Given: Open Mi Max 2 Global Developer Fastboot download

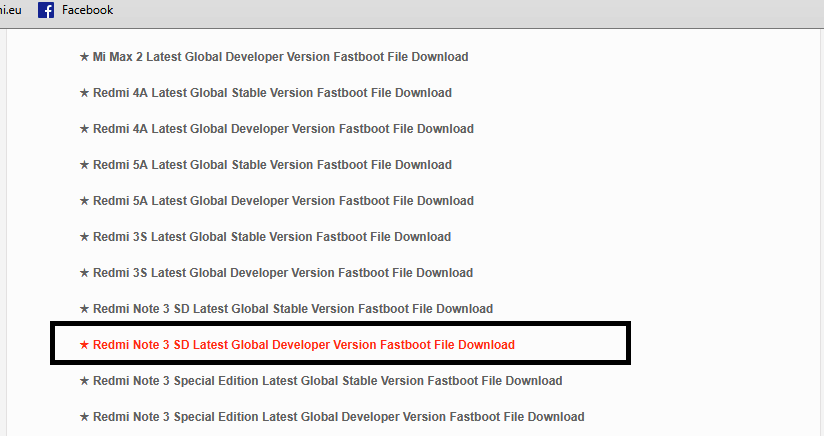Looking at the screenshot, I should [x=274, y=57].
